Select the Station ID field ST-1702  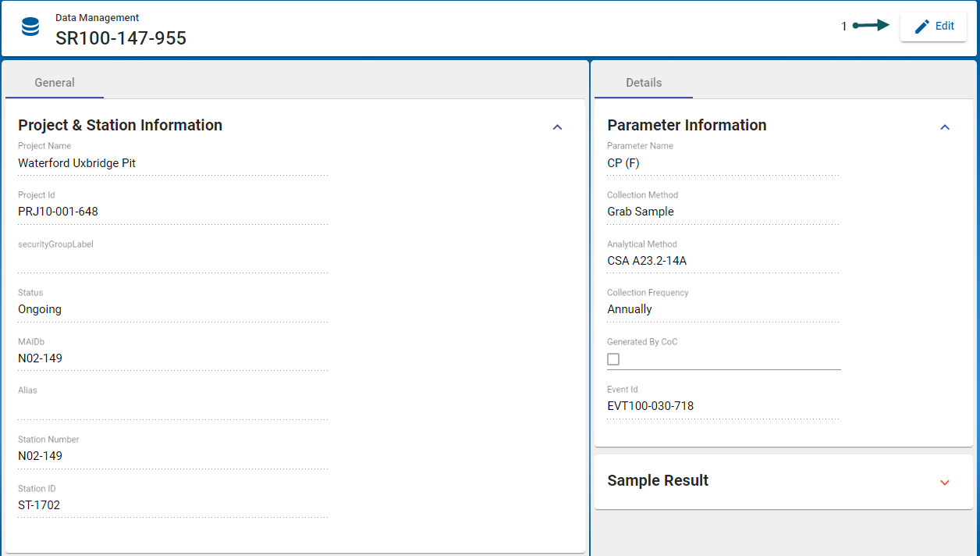coord(172,505)
